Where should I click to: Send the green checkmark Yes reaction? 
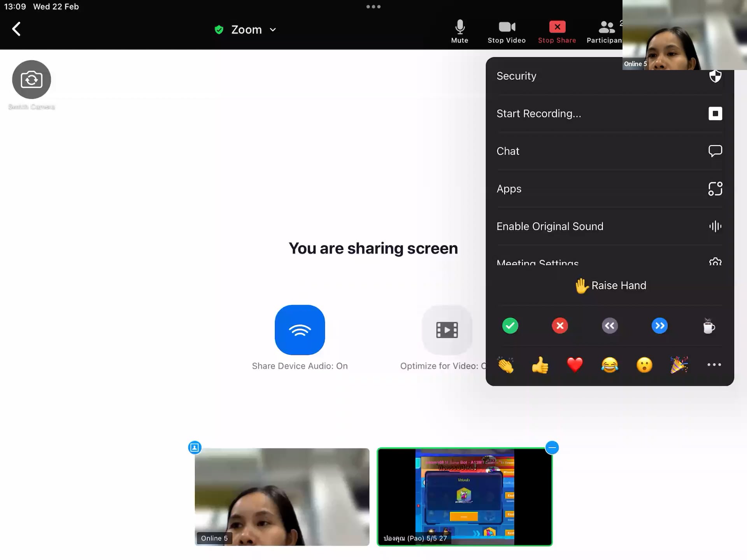(x=510, y=326)
